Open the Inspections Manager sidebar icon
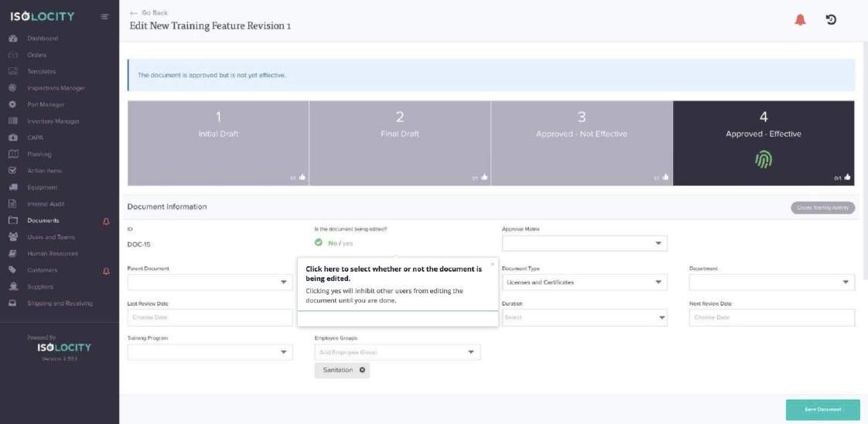The height and width of the screenshot is (424, 868). click(13, 88)
